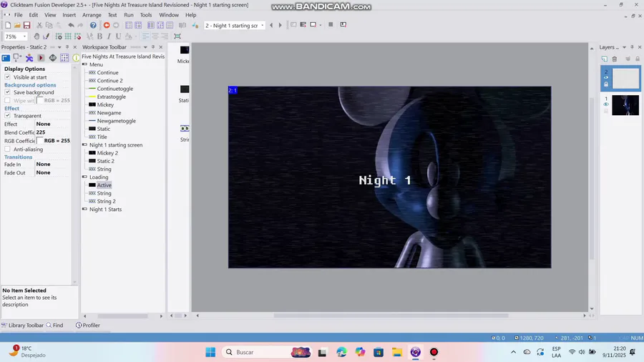Click the Underline formatting icon
The image size is (644, 362).
(118, 36)
